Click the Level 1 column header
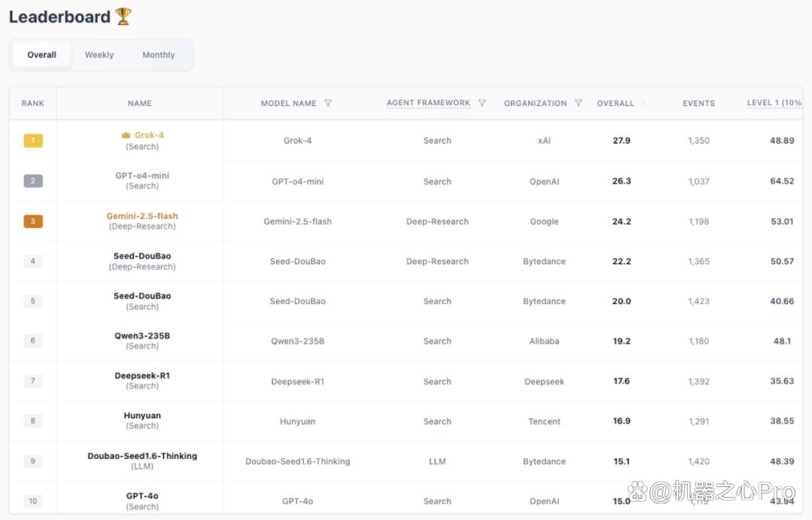812x520 pixels. (774, 103)
